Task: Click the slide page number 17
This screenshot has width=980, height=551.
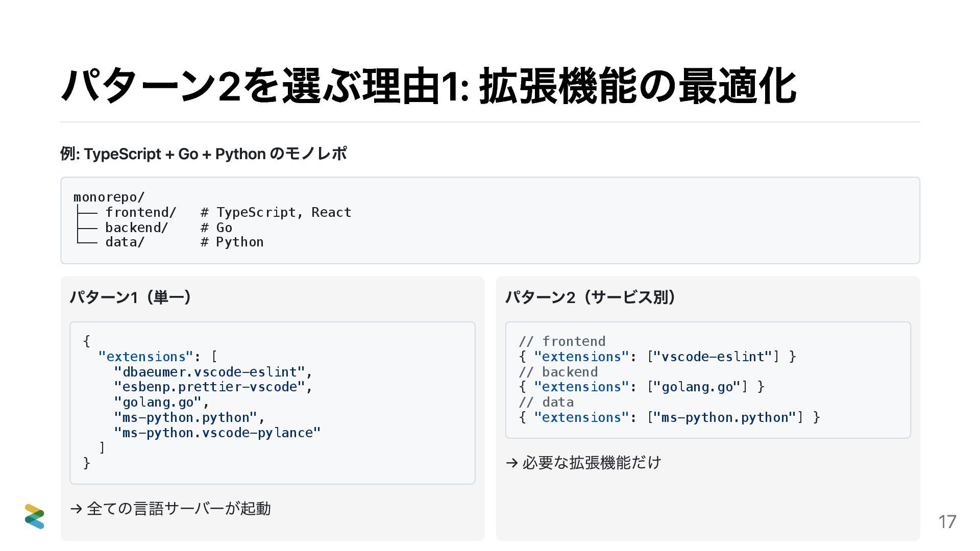Action: pos(947,522)
